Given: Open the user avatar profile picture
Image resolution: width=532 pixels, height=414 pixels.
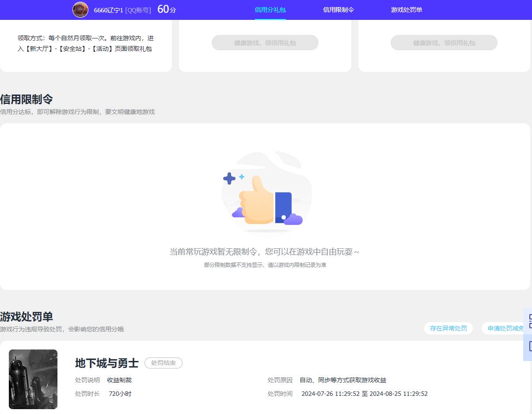Looking at the screenshot, I should click(x=80, y=10).
